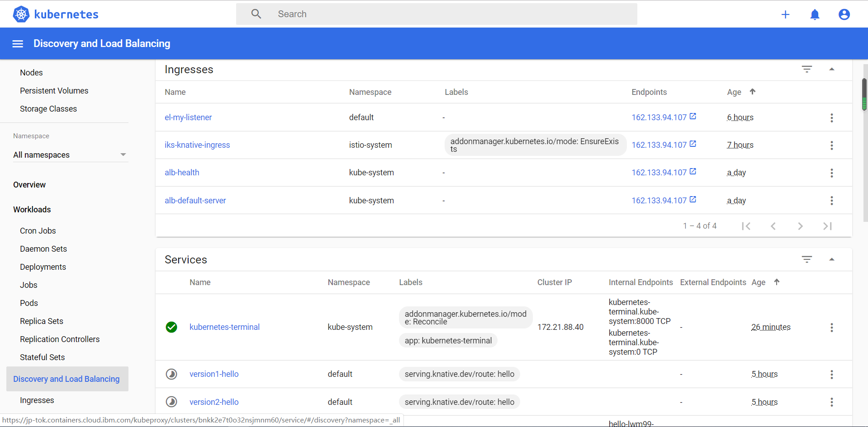Image resolution: width=868 pixels, height=427 pixels.
Task: Open actions menu for alb-health
Action: tap(831, 173)
